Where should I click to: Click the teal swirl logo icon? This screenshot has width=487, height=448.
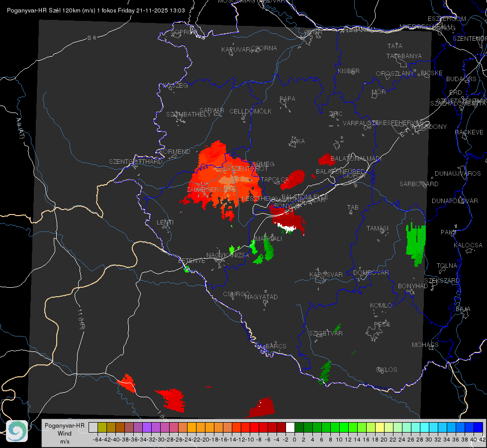tap(17, 431)
